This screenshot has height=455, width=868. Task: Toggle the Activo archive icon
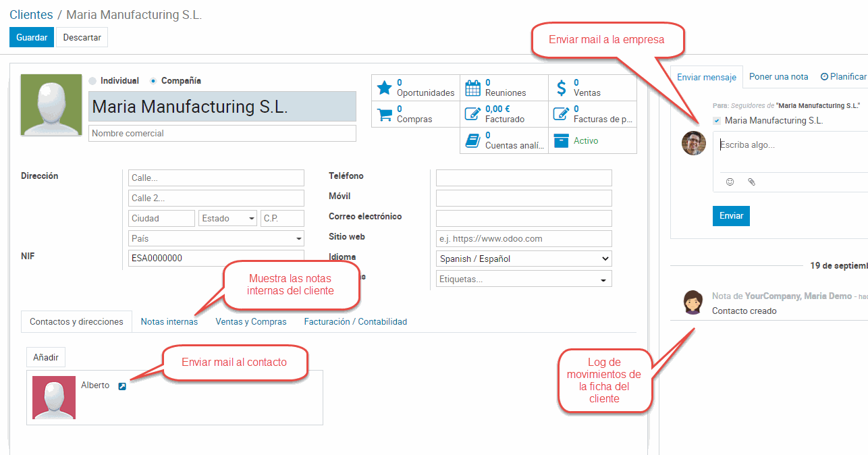[561, 140]
